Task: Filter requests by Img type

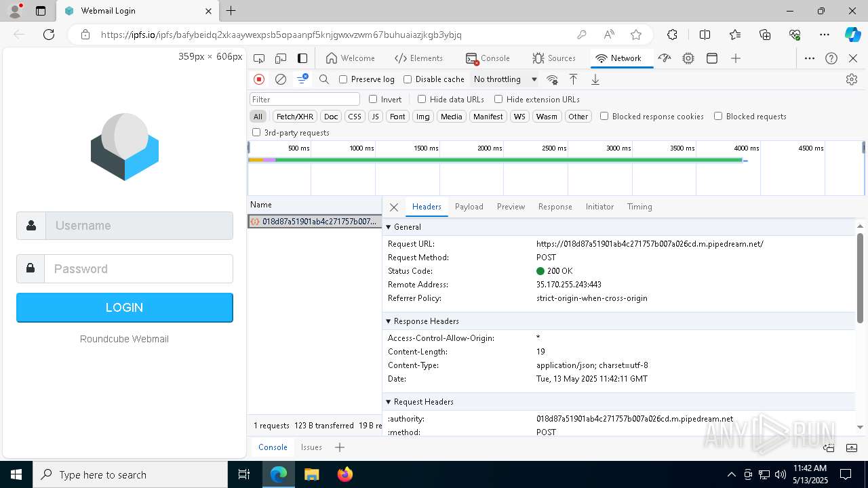Action: (x=423, y=117)
